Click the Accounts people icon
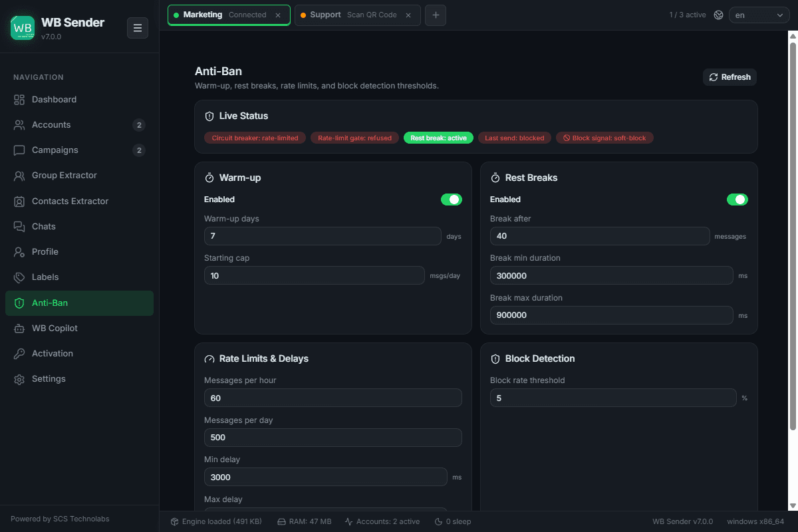 (19, 125)
